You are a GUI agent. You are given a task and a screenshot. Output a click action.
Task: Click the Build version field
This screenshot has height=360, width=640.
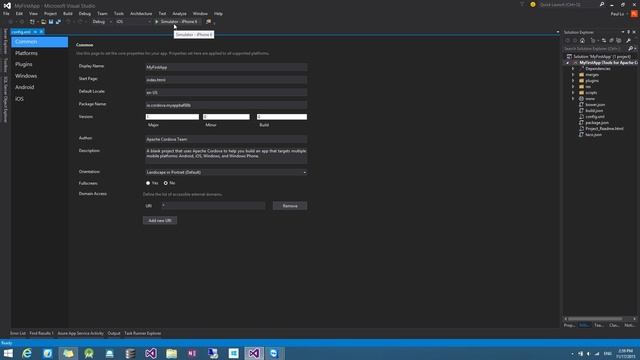[x=282, y=117]
